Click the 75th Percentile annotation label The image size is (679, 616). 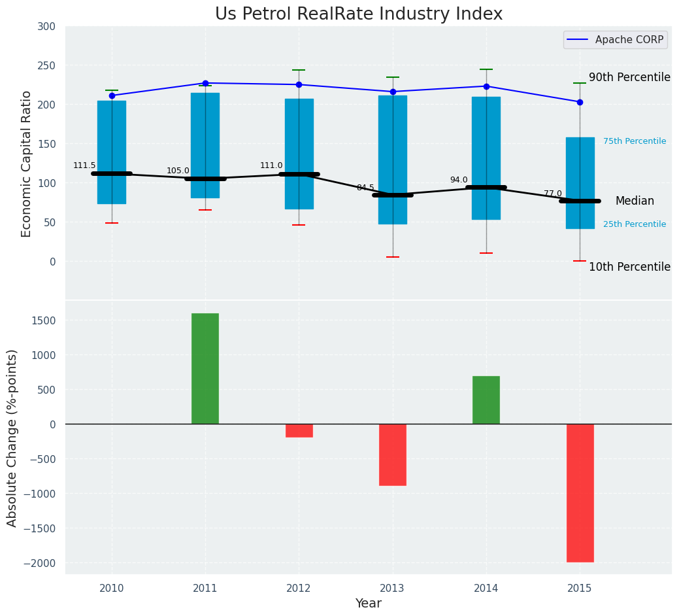click(x=634, y=141)
